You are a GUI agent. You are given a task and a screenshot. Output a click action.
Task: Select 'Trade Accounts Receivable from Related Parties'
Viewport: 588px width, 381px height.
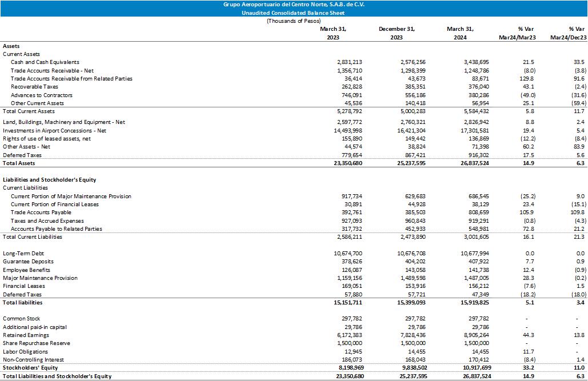(71, 79)
